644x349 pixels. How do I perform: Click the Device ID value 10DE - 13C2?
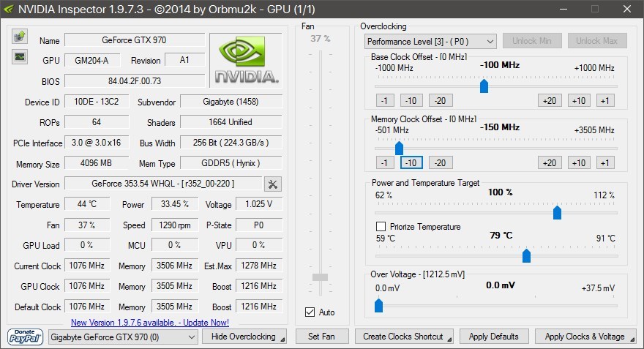pyautogui.click(x=97, y=102)
